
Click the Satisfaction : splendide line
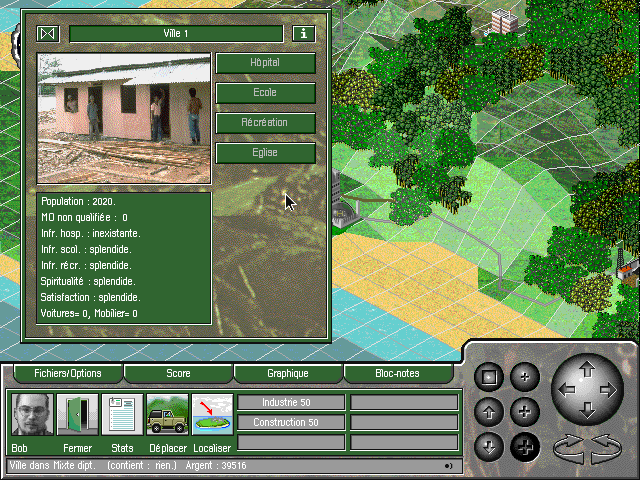click(91, 297)
